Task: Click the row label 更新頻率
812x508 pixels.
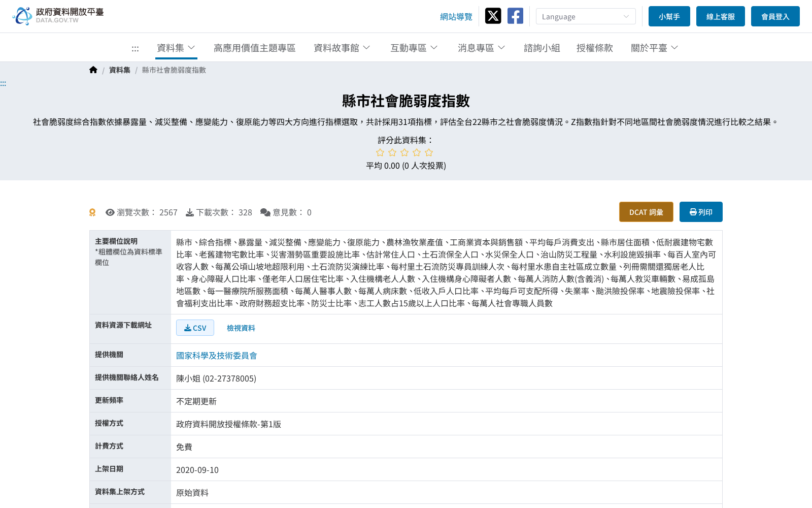Action: coord(109,400)
